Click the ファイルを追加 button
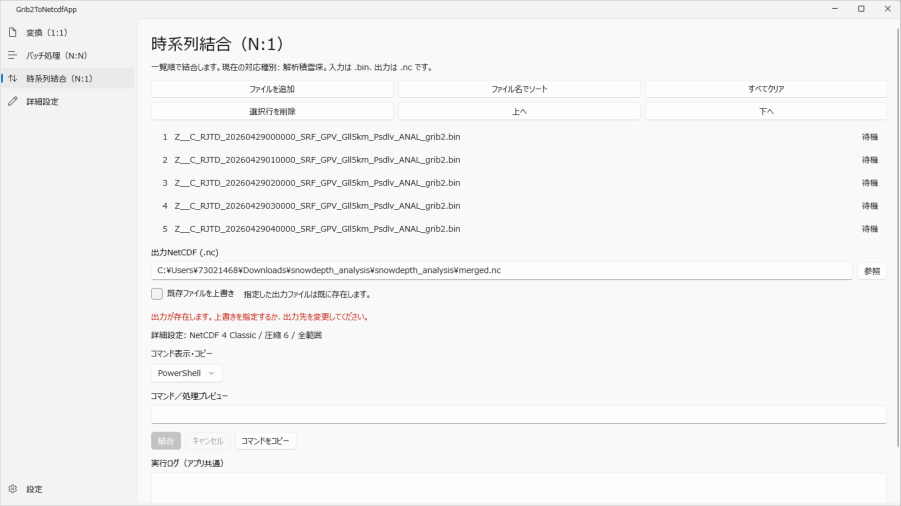Image resolution: width=901 pixels, height=506 pixels. tap(272, 89)
